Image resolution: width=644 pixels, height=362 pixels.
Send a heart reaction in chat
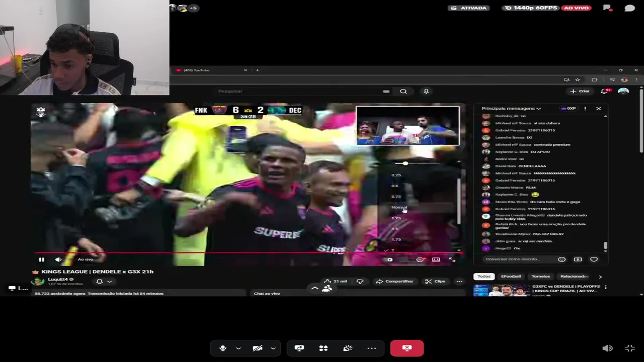coord(594,259)
